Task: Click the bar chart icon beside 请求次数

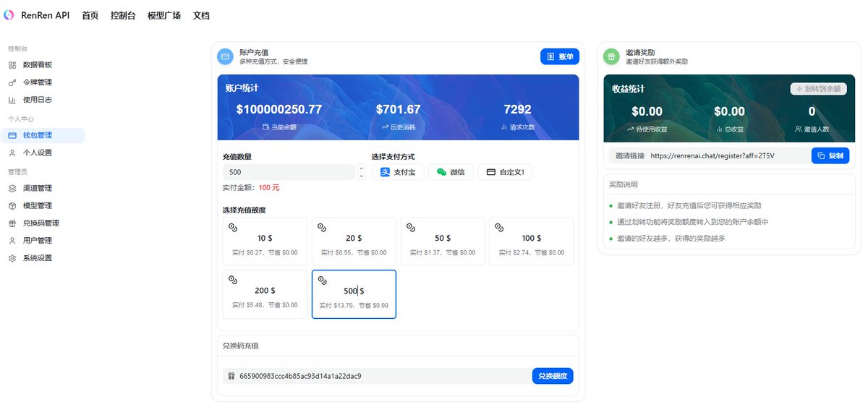Action: [503, 127]
